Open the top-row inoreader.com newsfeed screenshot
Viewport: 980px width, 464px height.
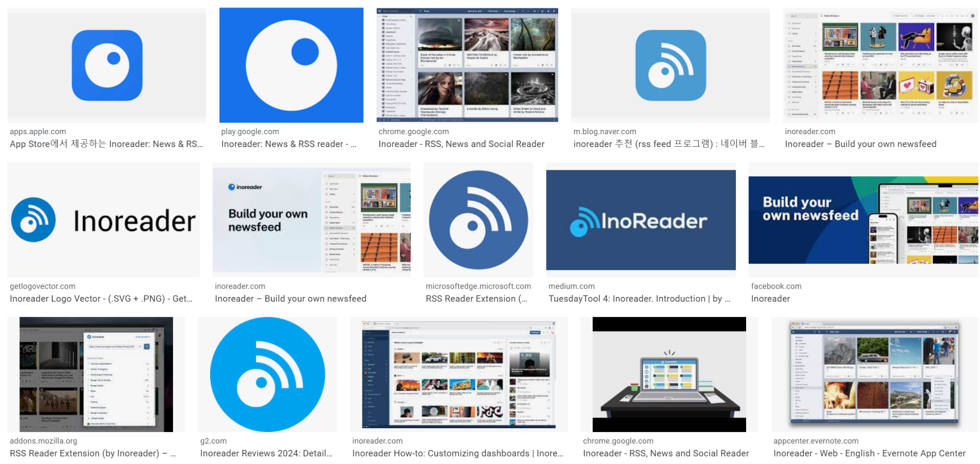880,65
